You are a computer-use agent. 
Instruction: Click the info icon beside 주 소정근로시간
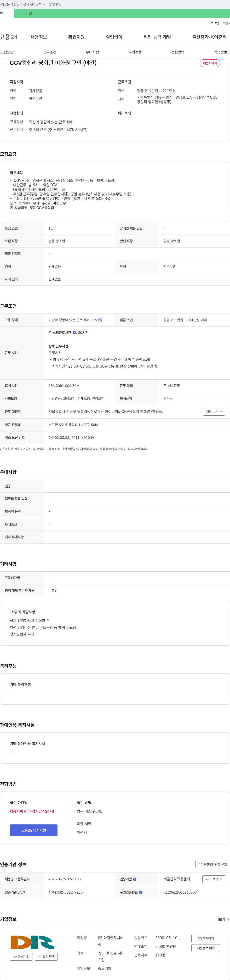[x=74, y=333]
